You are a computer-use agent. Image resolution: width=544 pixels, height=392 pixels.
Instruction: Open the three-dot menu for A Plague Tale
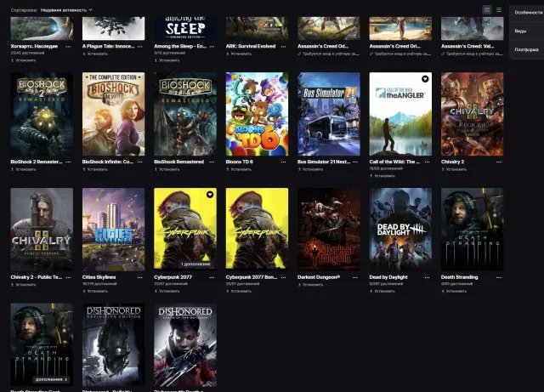139,47
